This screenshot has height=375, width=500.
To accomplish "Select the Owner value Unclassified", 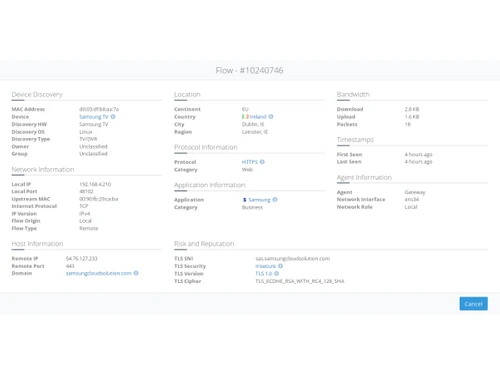I will (93, 147).
